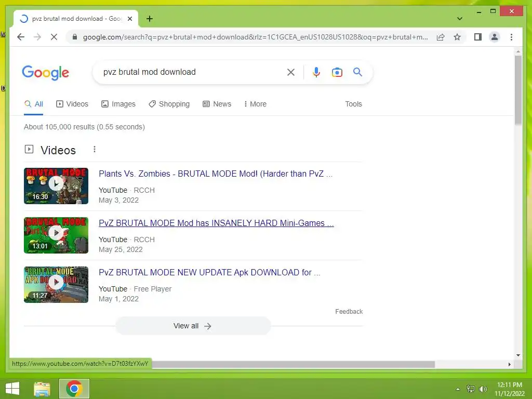Viewport: 532px width, 399px height.
Task: Open search Tools options
Action: pyautogui.click(x=353, y=104)
